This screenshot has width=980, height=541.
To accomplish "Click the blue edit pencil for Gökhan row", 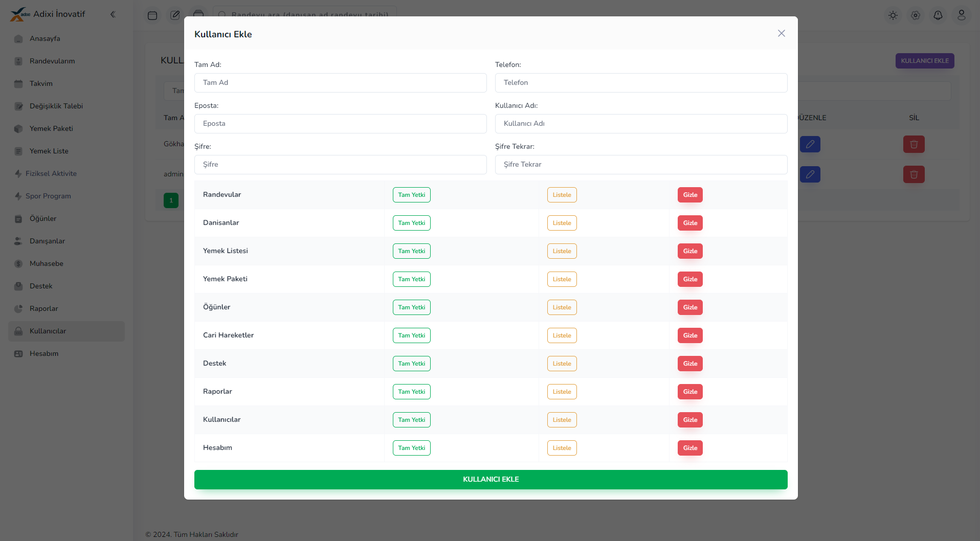I will [x=810, y=144].
